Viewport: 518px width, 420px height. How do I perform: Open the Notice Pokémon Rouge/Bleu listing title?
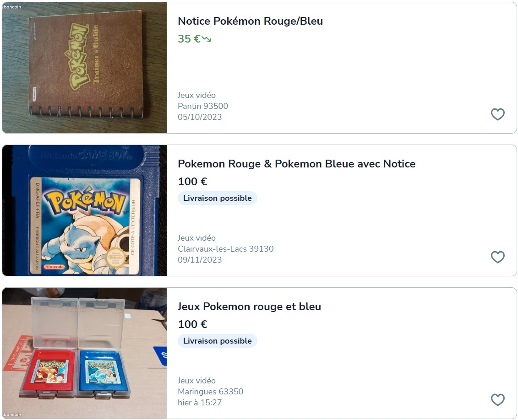[250, 21]
